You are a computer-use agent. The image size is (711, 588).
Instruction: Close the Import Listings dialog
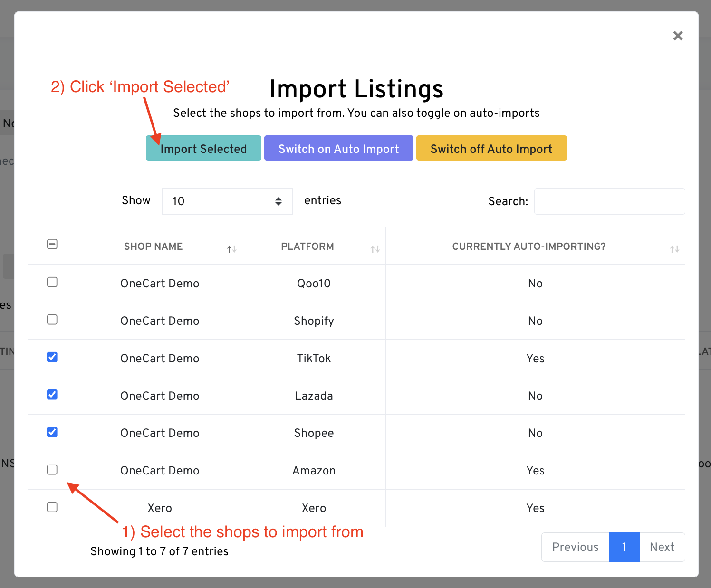pos(678,36)
